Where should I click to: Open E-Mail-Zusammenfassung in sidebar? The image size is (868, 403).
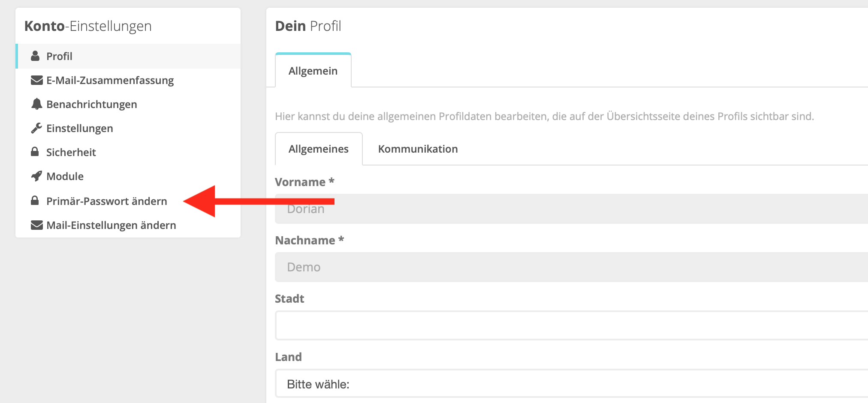click(110, 80)
